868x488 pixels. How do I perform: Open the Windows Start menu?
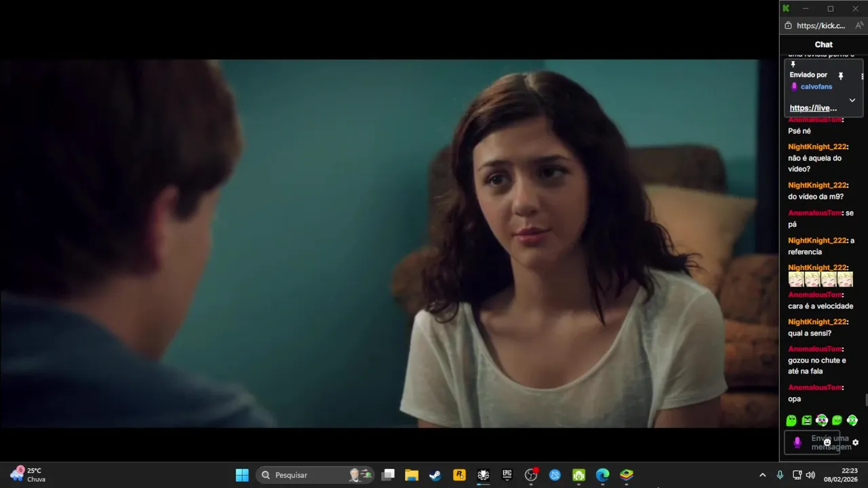[x=242, y=475]
